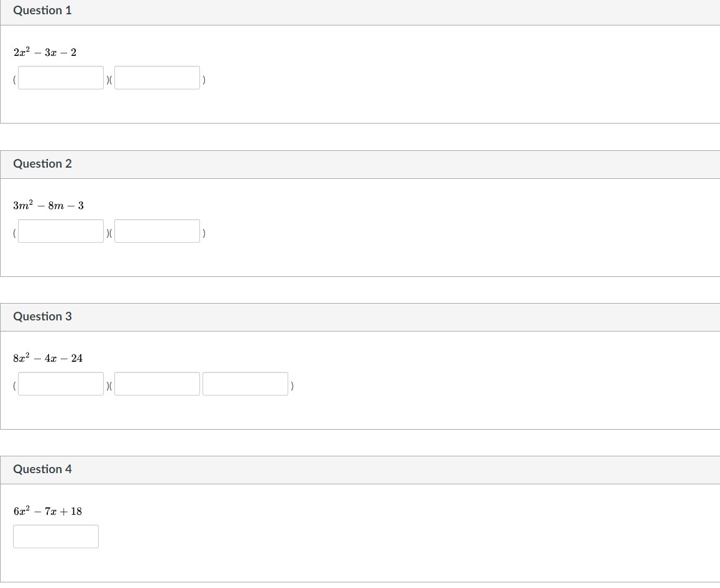Click the Question 4 heading
This screenshot has height=588, width=720.
[x=42, y=469]
